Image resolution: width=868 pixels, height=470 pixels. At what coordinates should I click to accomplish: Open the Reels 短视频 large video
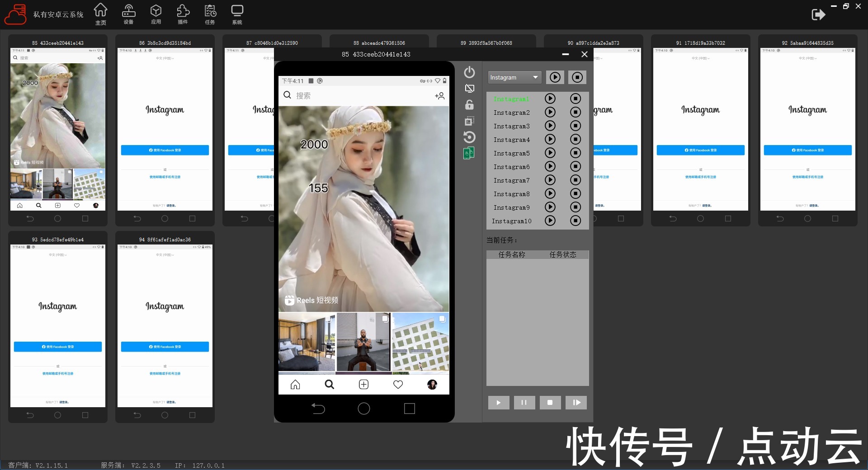[364, 209]
